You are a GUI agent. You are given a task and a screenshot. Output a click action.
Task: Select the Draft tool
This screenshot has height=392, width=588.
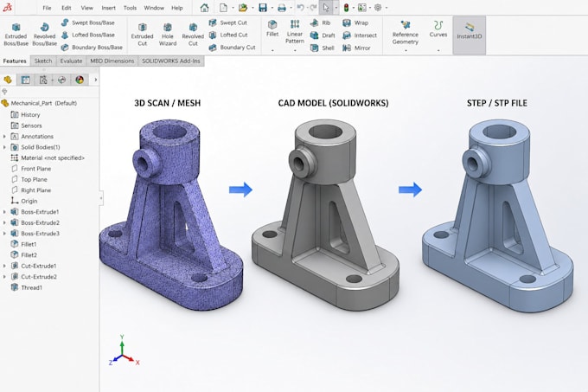(x=323, y=35)
